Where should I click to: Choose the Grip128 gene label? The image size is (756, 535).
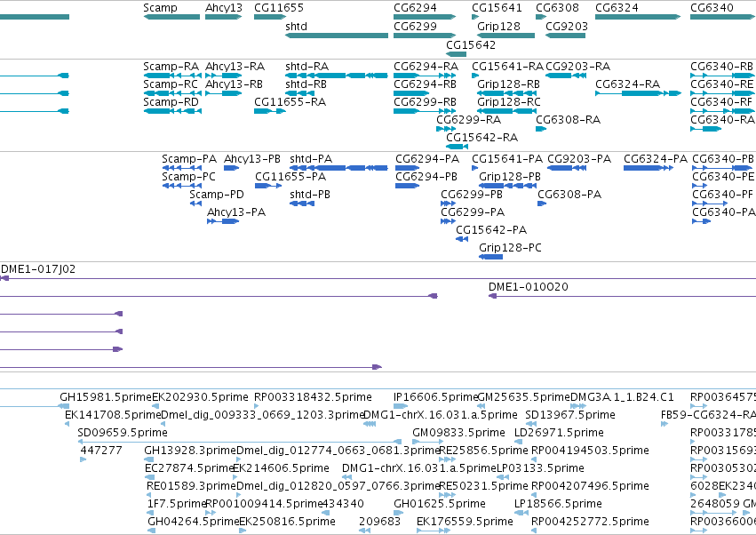[498, 26]
